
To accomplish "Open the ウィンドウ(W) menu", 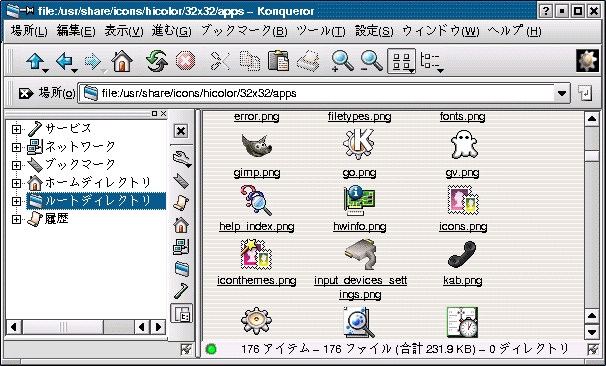I will [441, 31].
